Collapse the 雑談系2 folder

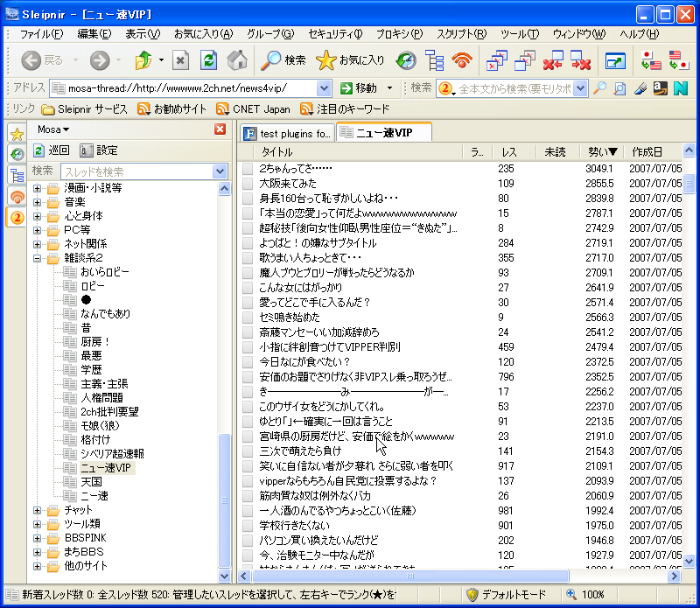coord(37,258)
